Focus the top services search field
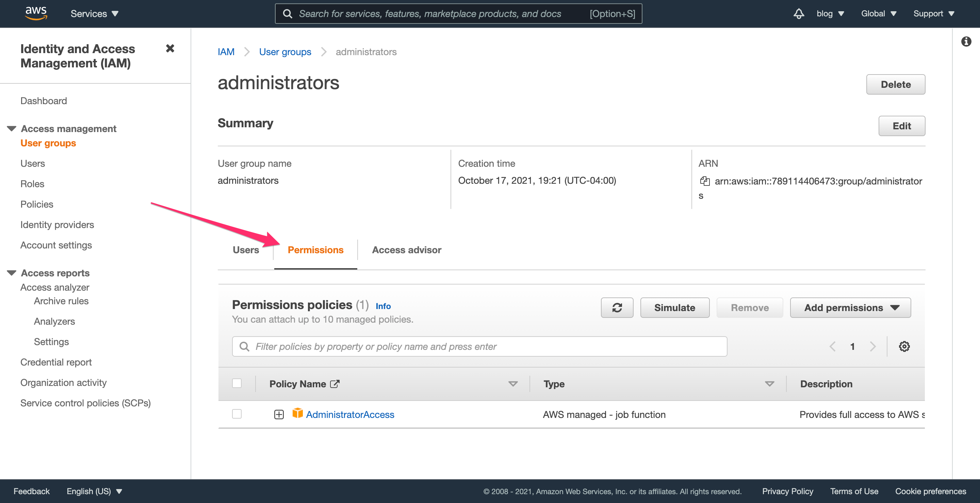 [x=458, y=14]
